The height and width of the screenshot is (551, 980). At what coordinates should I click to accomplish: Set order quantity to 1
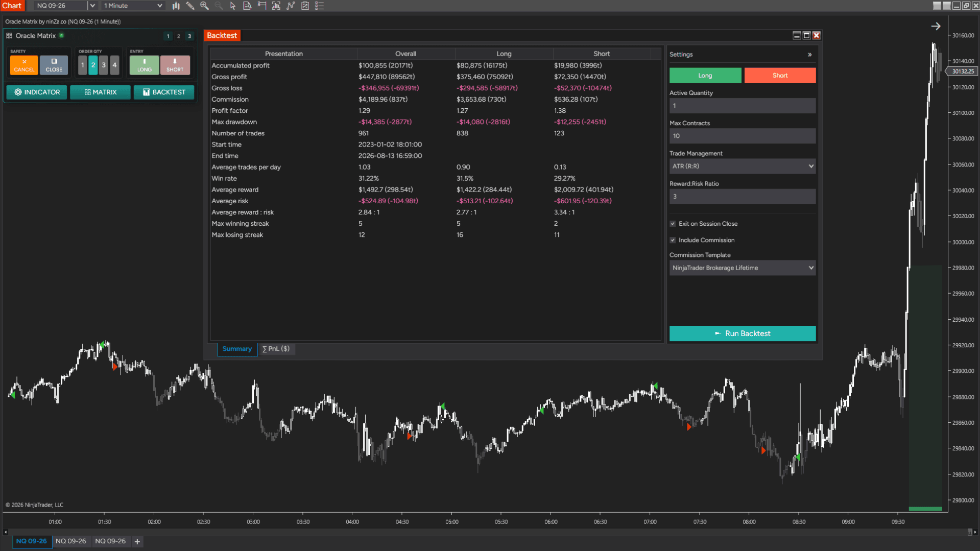click(x=83, y=65)
